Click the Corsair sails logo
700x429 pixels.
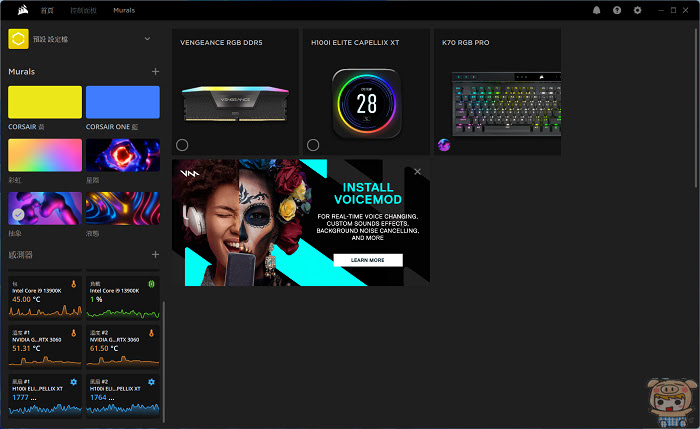tap(23, 10)
